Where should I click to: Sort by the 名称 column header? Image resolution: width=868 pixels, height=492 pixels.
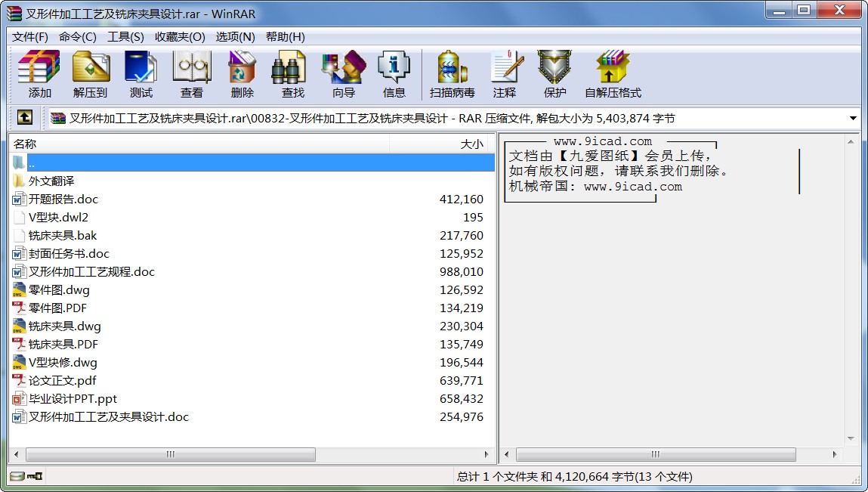coord(199,144)
